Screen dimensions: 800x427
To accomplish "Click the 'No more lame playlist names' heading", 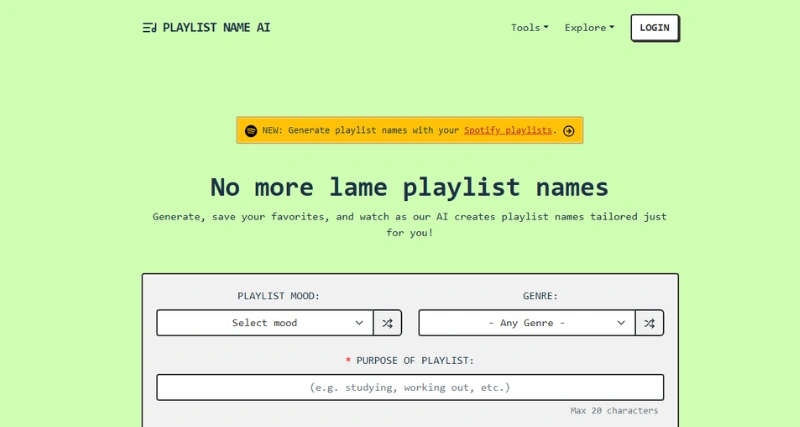I will pos(409,187).
